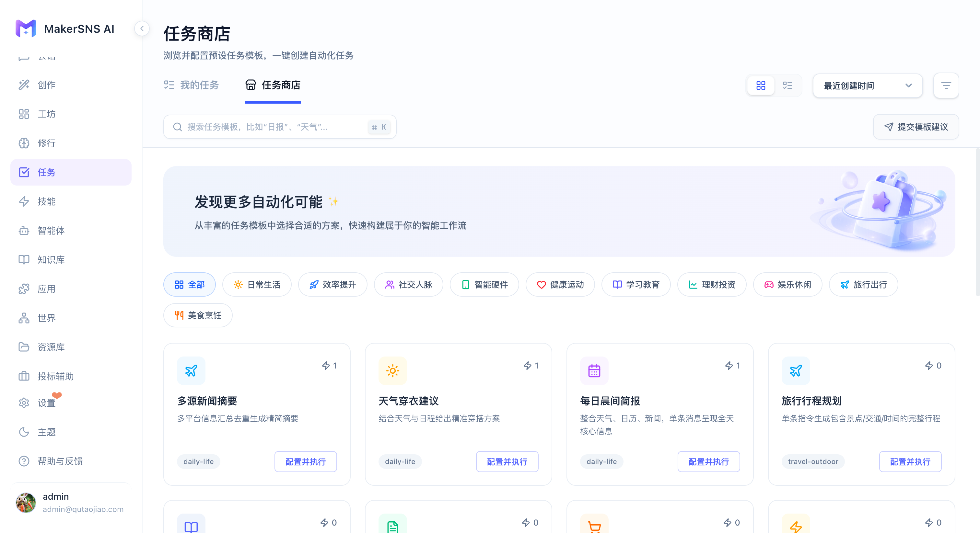Viewport: 980px width, 533px height.
Task: Click daily-life tag on 每日晨间简报 card
Action: click(x=601, y=461)
